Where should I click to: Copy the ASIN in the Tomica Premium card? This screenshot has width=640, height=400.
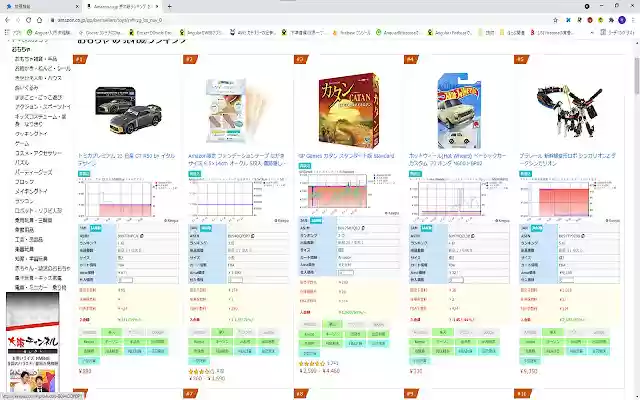pyautogui.click(x=142, y=236)
